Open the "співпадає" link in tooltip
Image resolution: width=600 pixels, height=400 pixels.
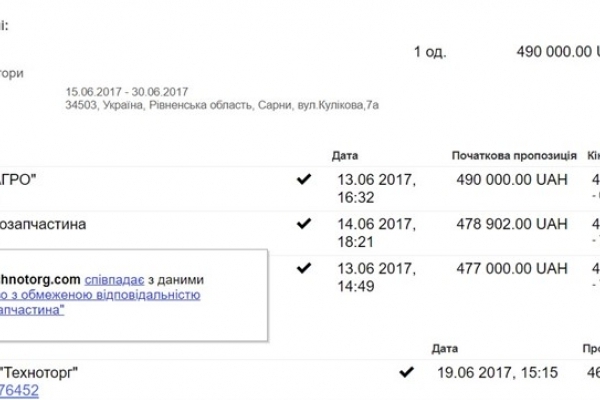click(x=117, y=280)
